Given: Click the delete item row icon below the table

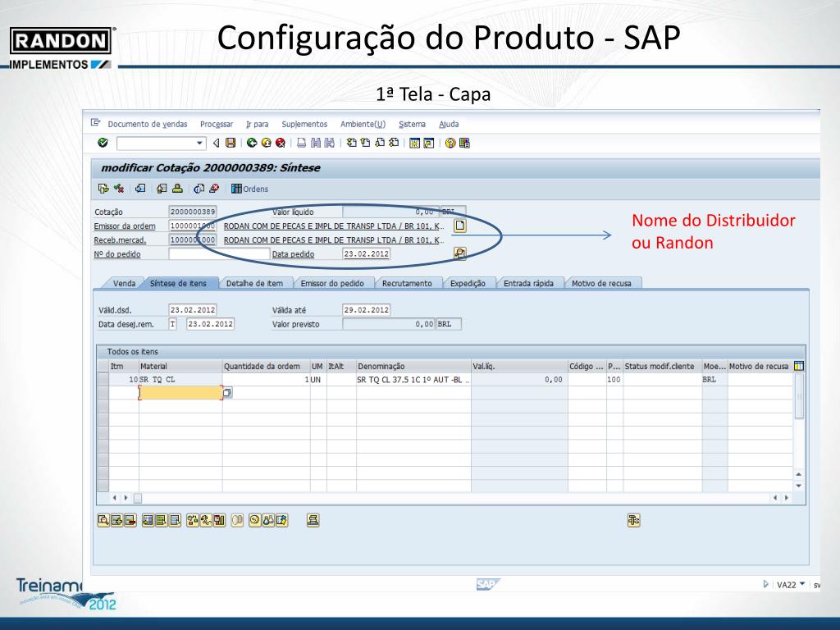Looking at the screenshot, I should [130, 520].
